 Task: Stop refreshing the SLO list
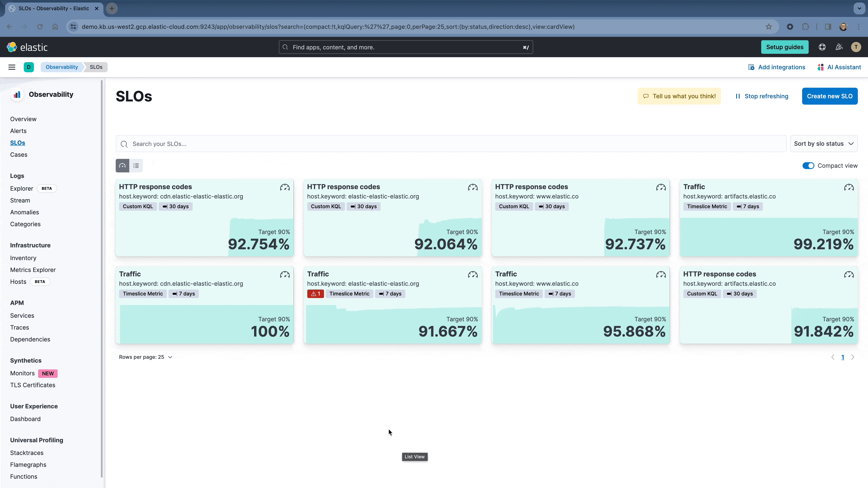762,96
